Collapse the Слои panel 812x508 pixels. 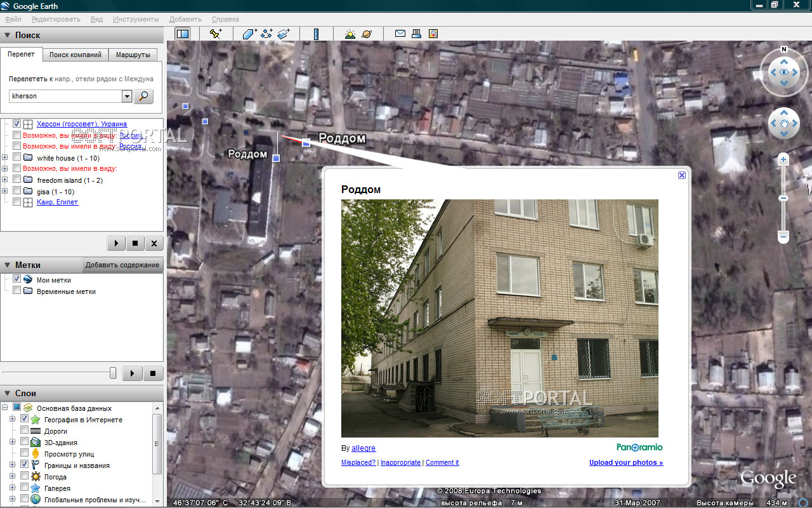click(7, 393)
